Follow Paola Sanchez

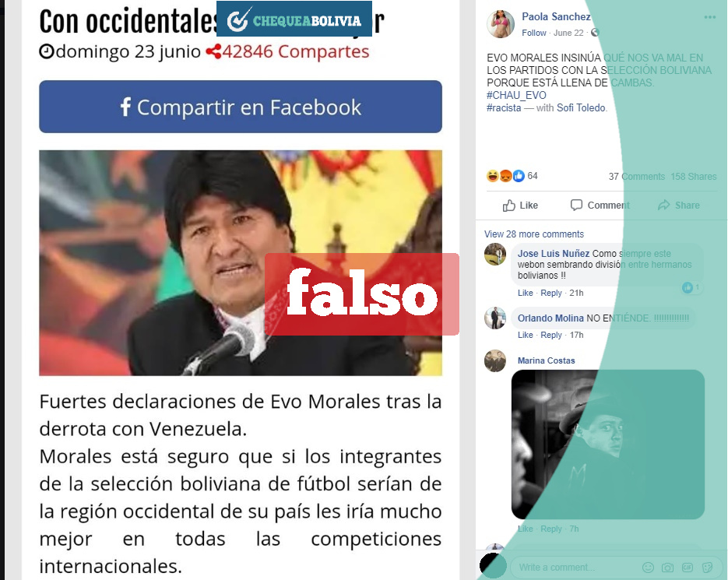pyautogui.click(x=534, y=33)
